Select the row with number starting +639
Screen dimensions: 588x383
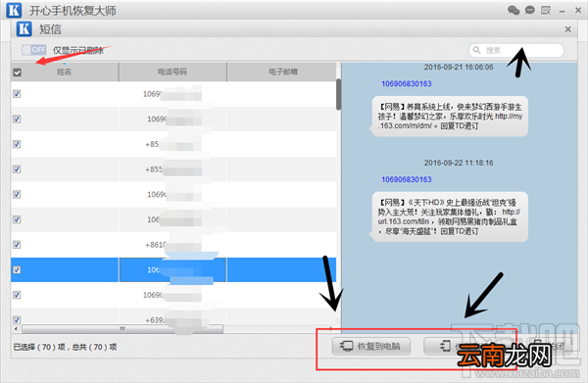point(173,317)
